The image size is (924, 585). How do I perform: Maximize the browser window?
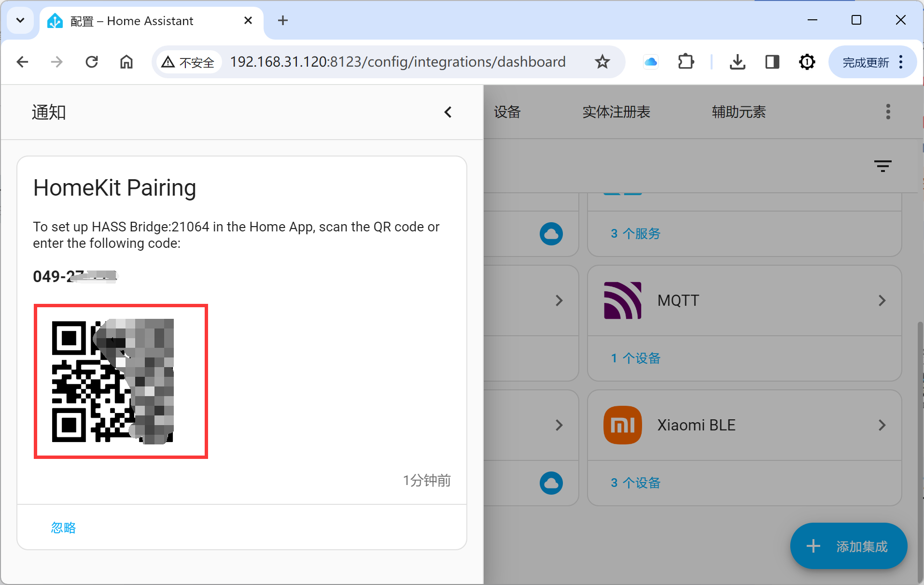(x=856, y=20)
